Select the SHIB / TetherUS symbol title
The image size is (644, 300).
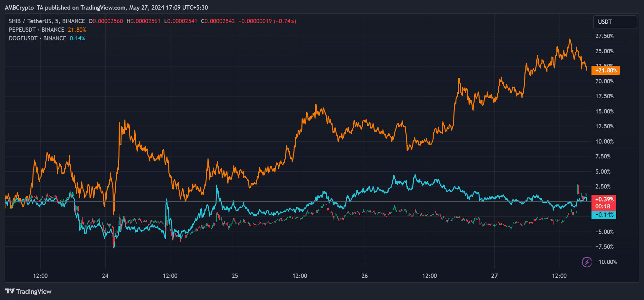(x=47, y=21)
